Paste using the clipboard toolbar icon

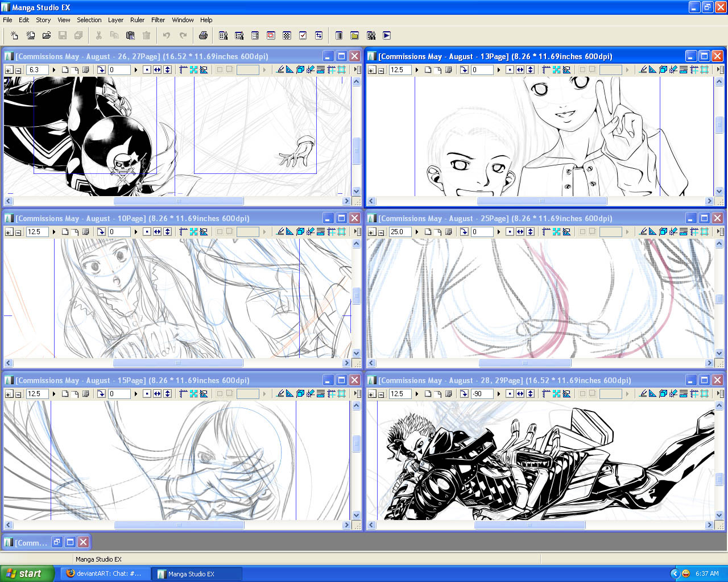pyautogui.click(x=130, y=35)
